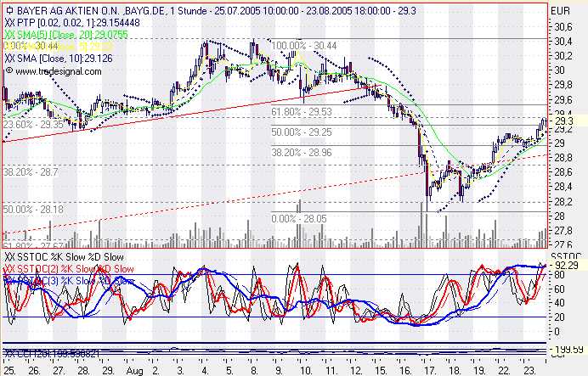Click the 29,6 price axis value
588x376 pixels.
point(563,100)
